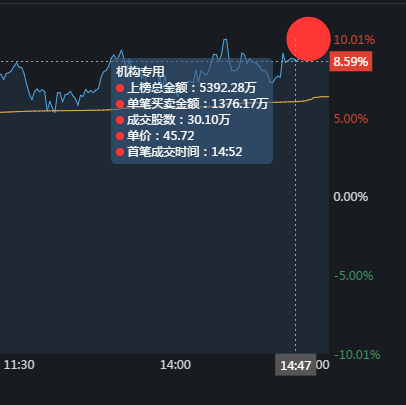Click the 单价:45.72 tooltip line

tap(160, 136)
